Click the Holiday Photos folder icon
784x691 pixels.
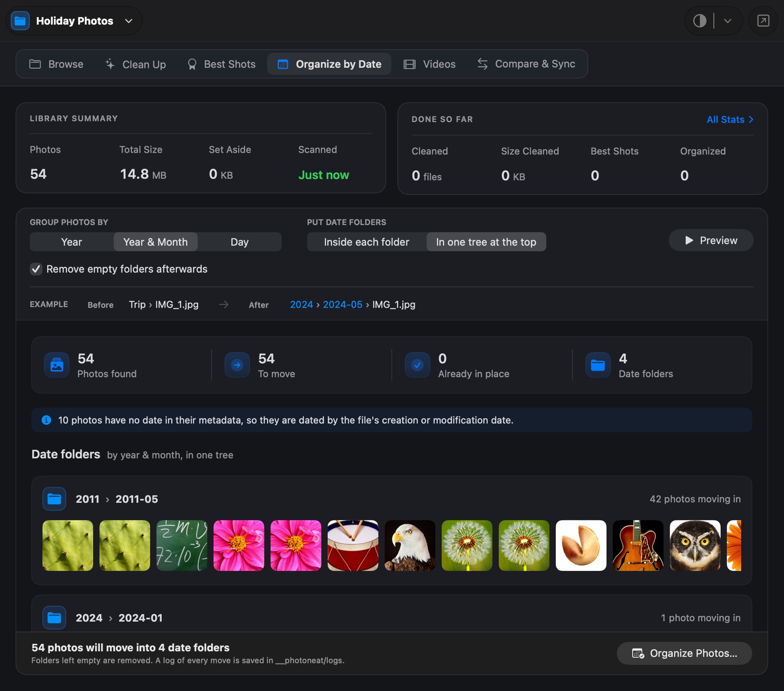click(20, 21)
